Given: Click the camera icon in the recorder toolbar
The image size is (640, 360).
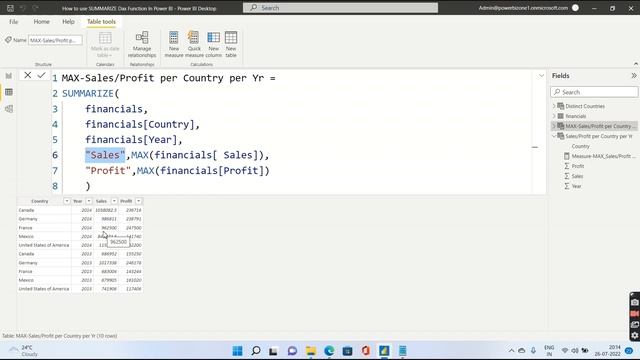Looking at the screenshot, I should [634, 302].
